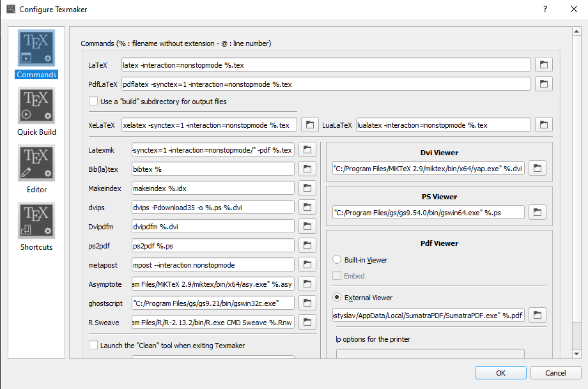Click the lp options printer field
The height and width of the screenshot is (389, 588).
430,353
